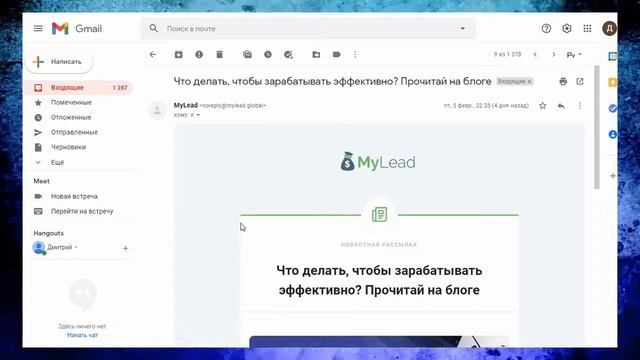
Task: Get add-ons with the side panel plus
Action: (613, 176)
